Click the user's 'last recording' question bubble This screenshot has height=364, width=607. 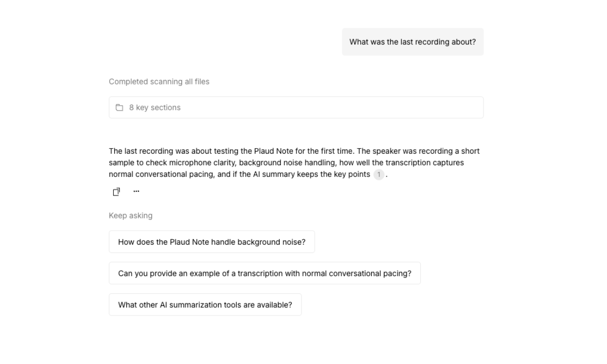coord(412,42)
